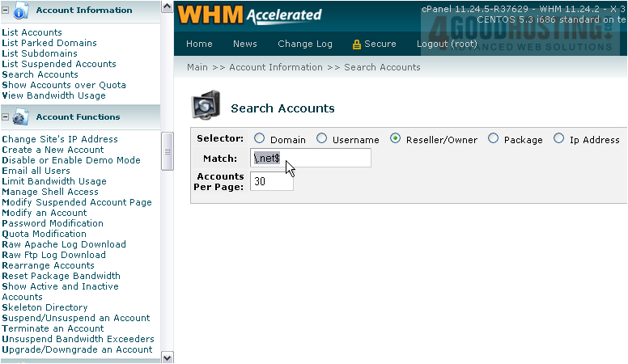
Task: Choose the Package selector option
Action: [494, 139]
